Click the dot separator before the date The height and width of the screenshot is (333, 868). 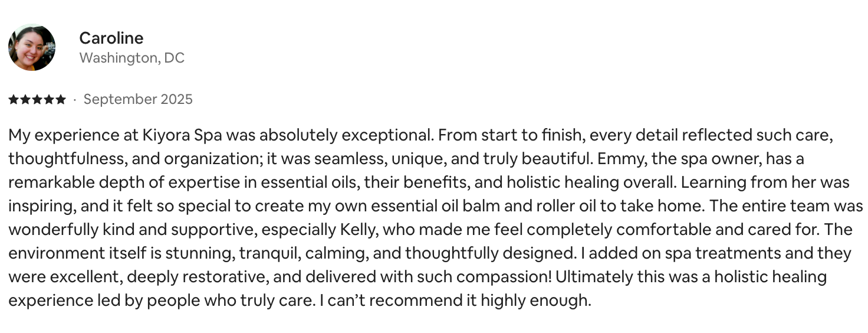click(74, 100)
